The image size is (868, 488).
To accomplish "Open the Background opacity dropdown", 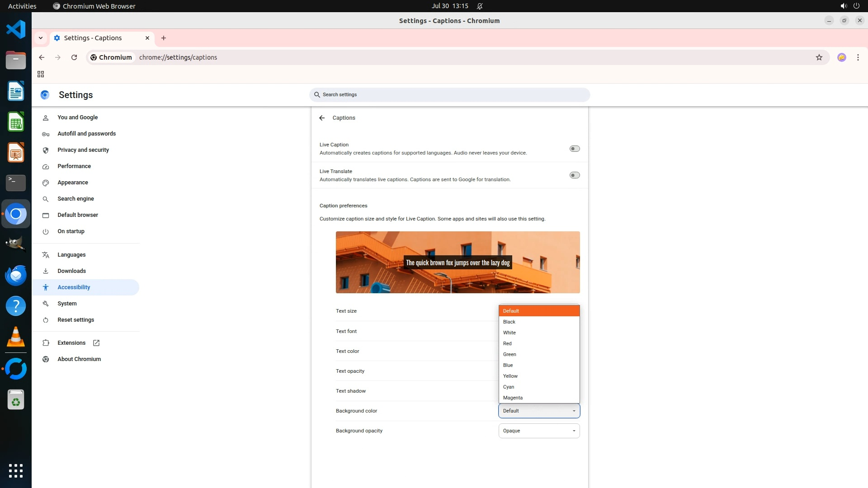I will (x=539, y=431).
